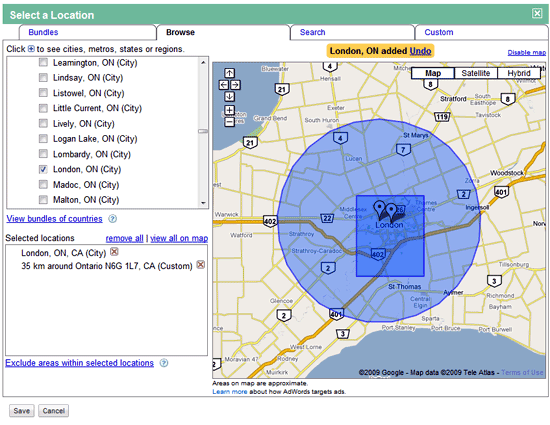
Task: Check Little Current, ON (City)
Action: (x=43, y=108)
